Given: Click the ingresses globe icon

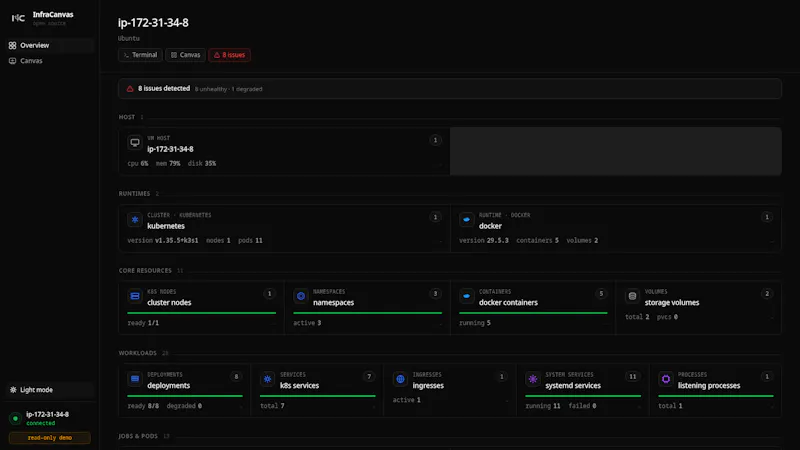Looking at the screenshot, I should point(400,379).
